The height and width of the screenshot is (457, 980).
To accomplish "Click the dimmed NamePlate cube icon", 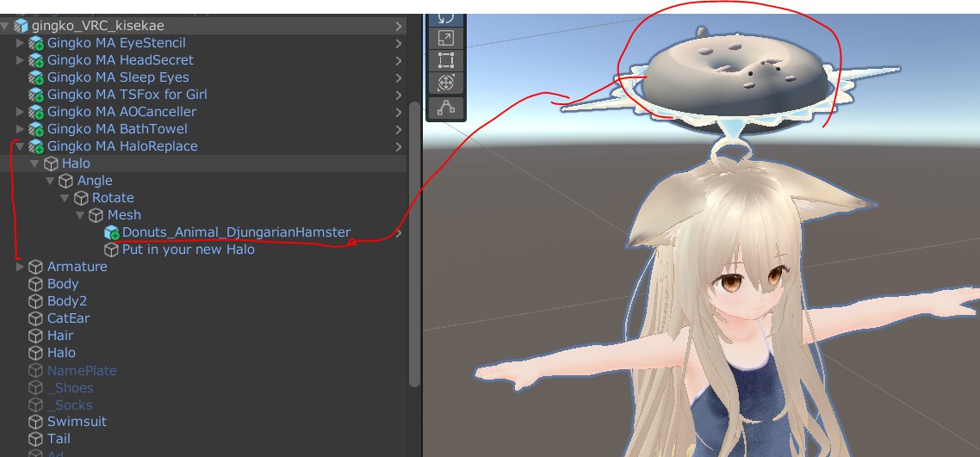I will pos(36,371).
